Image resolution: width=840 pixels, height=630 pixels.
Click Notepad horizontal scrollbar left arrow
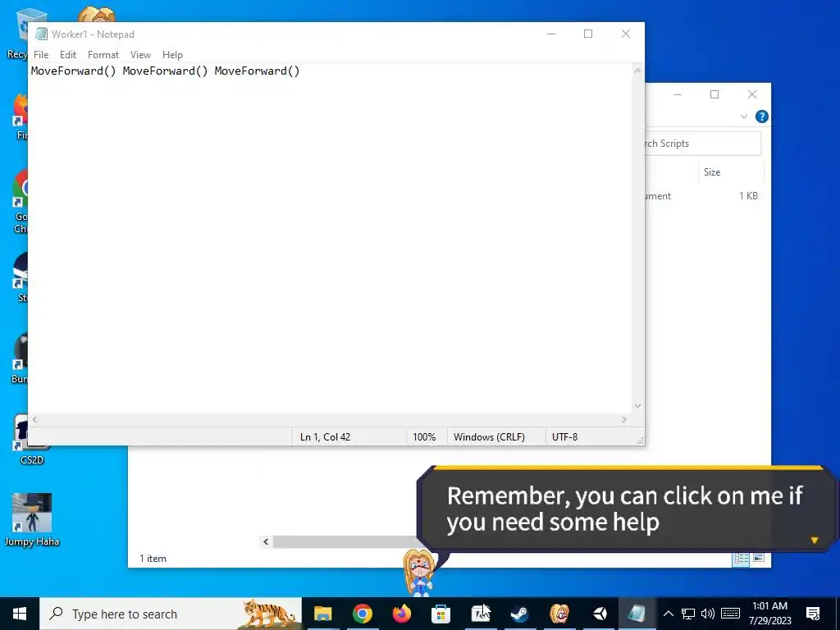pyautogui.click(x=34, y=420)
